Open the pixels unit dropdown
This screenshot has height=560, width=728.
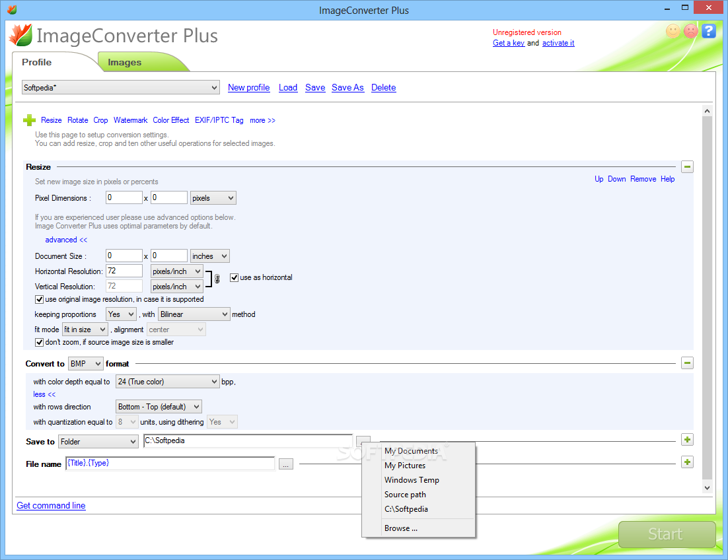(x=213, y=198)
